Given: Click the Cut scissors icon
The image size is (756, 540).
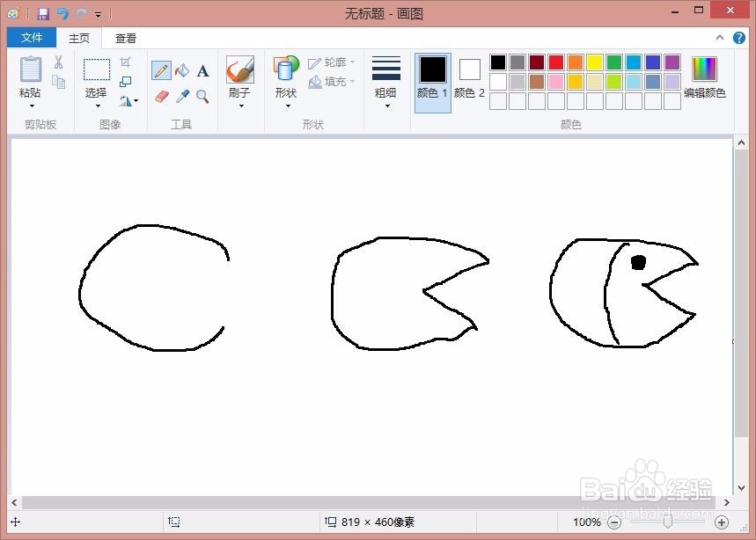Looking at the screenshot, I should pyautogui.click(x=58, y=62).
